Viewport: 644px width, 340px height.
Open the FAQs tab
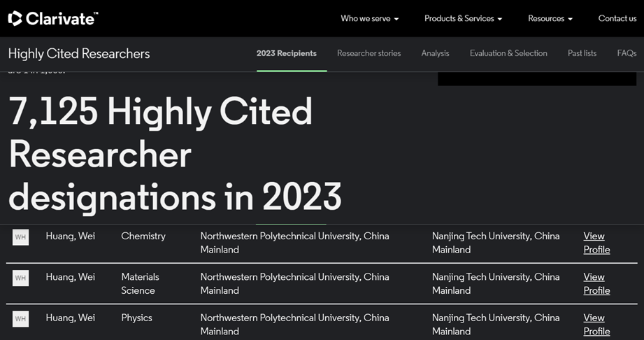point(627,53)
